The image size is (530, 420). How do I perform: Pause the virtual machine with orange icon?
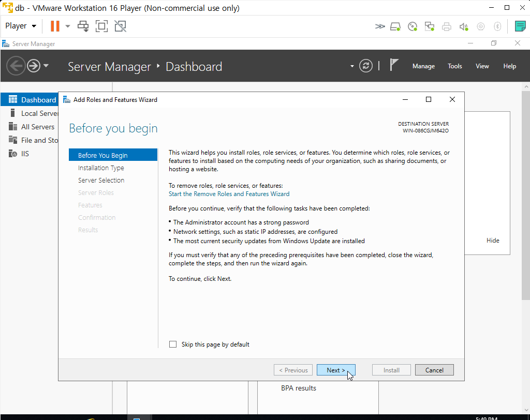coord(55,26)
